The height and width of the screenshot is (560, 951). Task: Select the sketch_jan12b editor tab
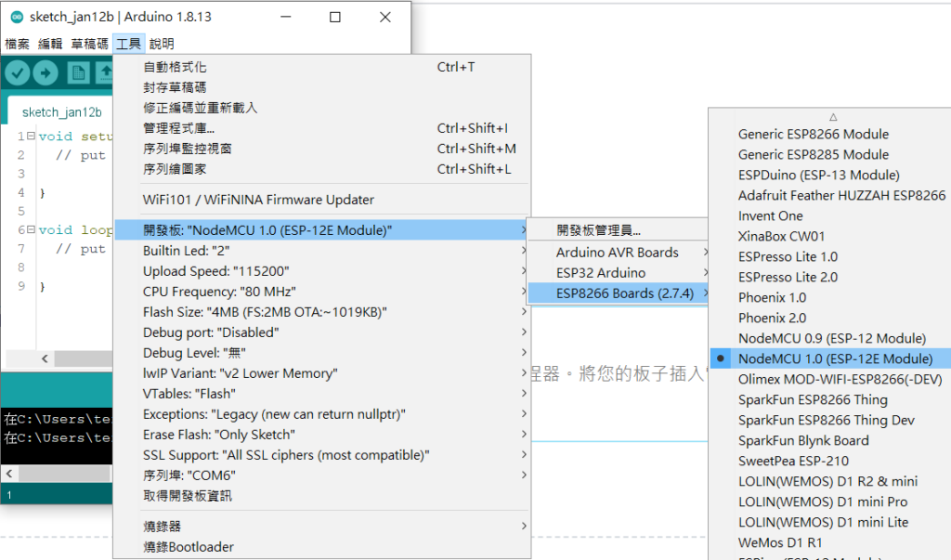click(x=61, y=111)
